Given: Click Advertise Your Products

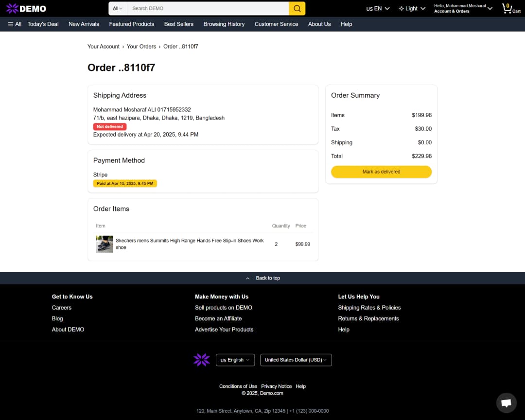Looking at the screenshot, I should 224,330.
